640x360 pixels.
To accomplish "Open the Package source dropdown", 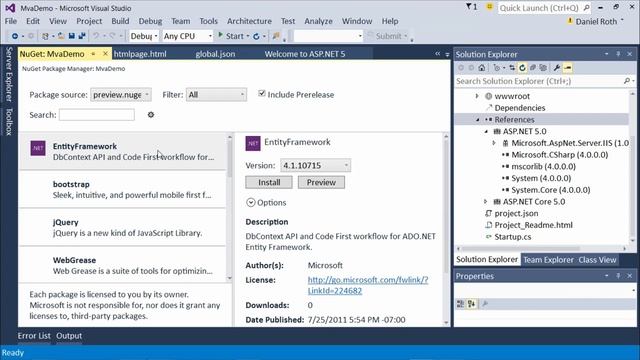I will pyautogui.click(x=121, y=95).
